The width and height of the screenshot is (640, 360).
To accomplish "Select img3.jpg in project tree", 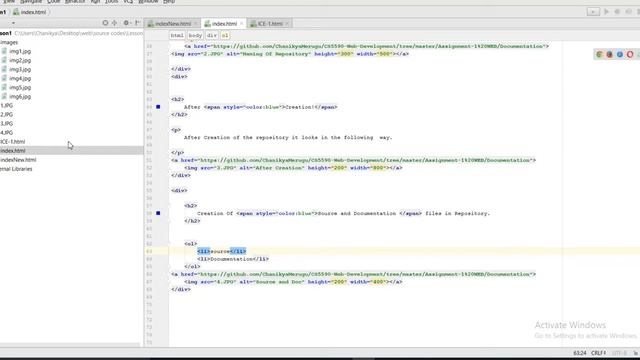I will [20, 69].
